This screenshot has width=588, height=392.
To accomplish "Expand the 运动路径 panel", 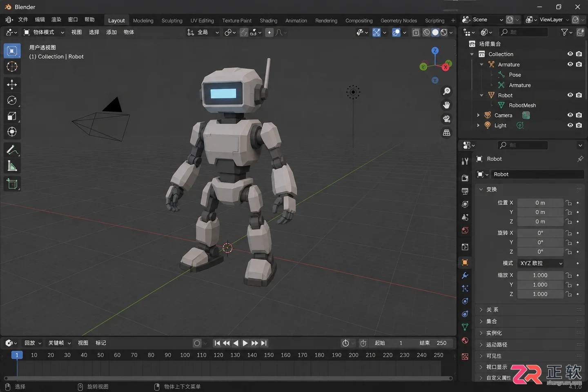I will (x=530, y=345).
